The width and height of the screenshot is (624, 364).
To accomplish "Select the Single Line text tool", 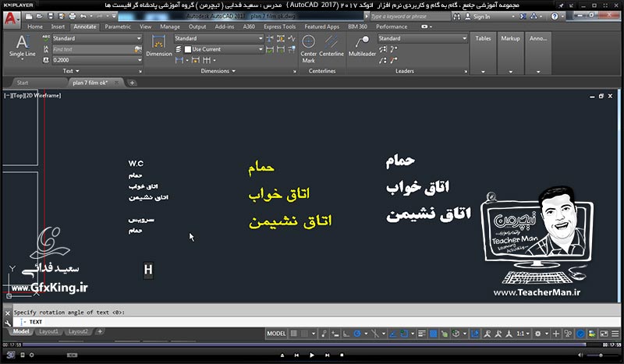I will point(23,47).
